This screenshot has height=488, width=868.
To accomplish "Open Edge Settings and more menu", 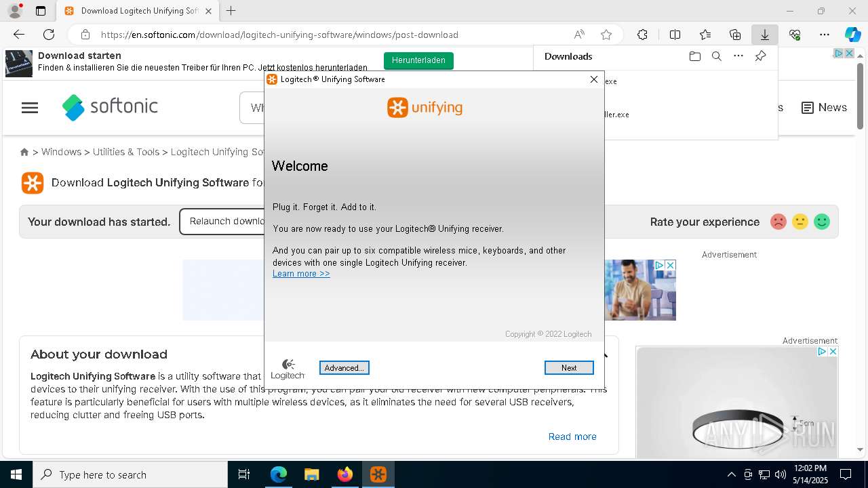I will (825, 35).
